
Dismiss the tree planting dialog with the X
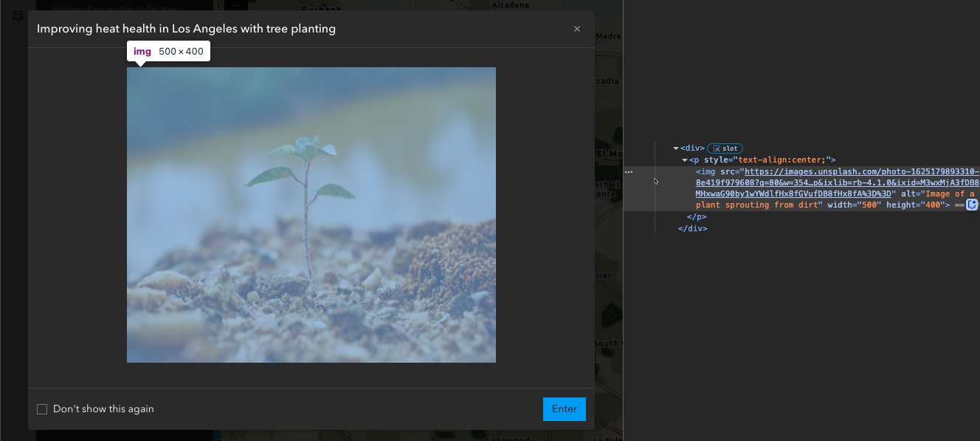(x=577, y=29)
